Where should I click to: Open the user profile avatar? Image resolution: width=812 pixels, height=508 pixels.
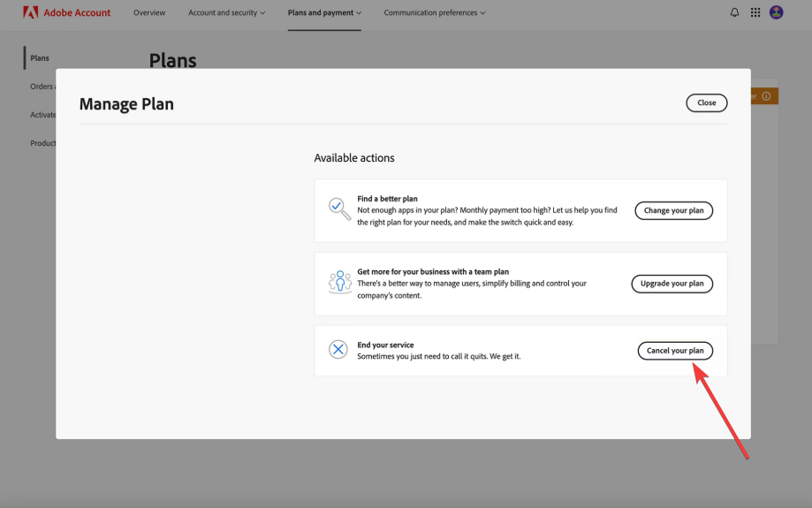tap(777, 12)
